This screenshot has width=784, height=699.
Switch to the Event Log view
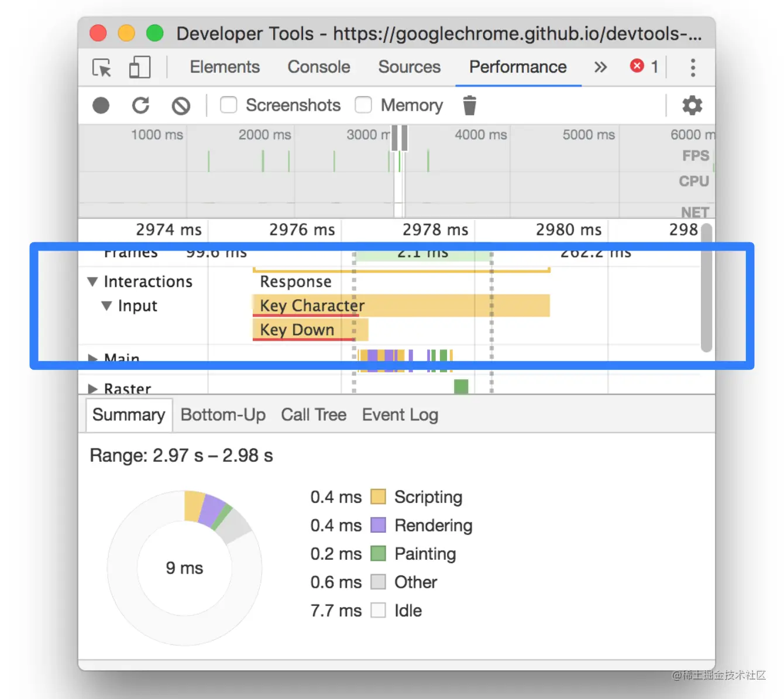400,414
